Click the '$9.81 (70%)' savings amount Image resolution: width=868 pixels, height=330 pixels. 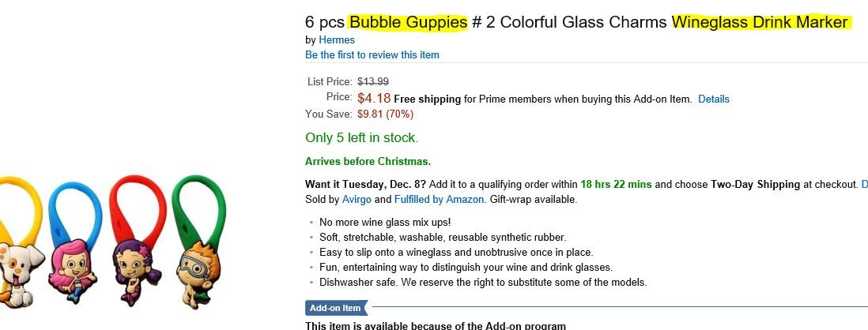pyautogui.click(x=385, y=114)
